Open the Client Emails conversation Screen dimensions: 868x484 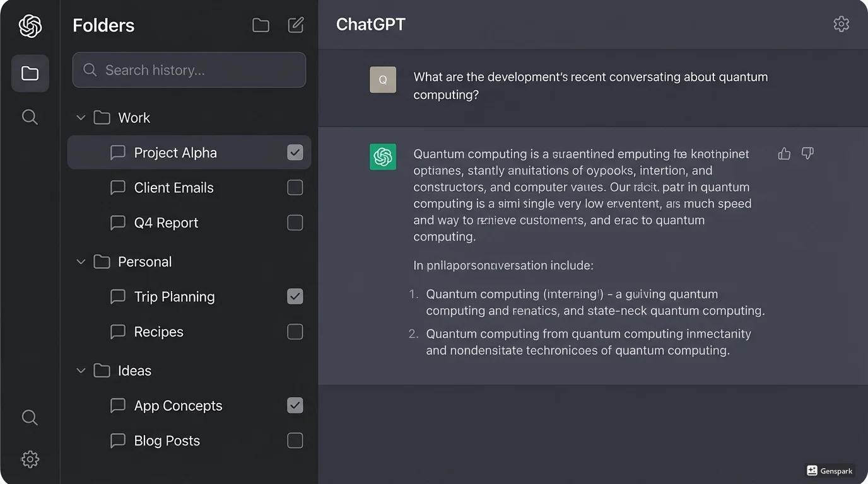pos(173,188)
